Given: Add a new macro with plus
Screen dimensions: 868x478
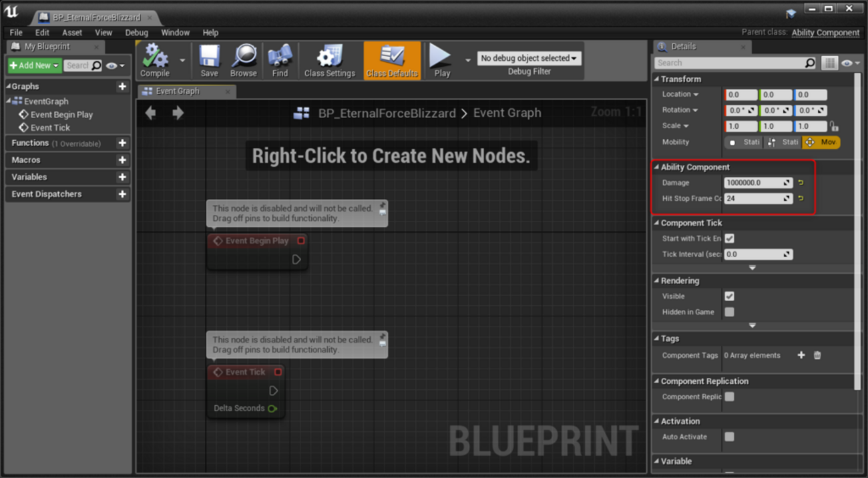Looking at the screenshot, I should (122, 160).
